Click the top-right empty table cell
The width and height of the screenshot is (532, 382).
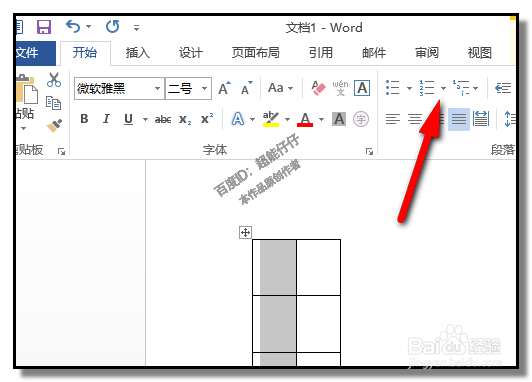pyautogui.click(x=319, y=267)
